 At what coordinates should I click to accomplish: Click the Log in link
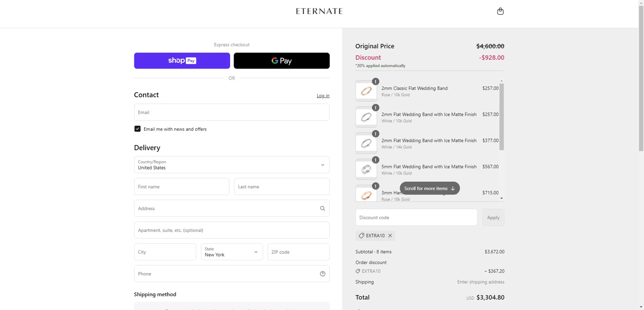coord(323,96)
